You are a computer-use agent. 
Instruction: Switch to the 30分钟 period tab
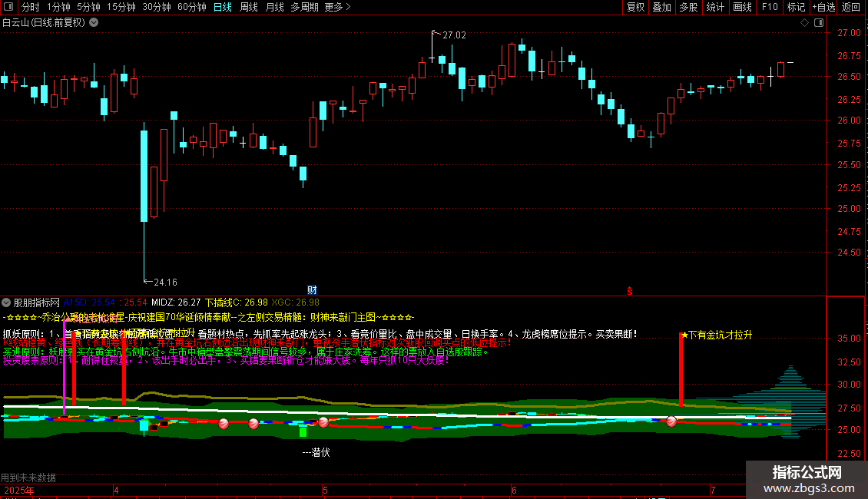click(x=157, y=7)
